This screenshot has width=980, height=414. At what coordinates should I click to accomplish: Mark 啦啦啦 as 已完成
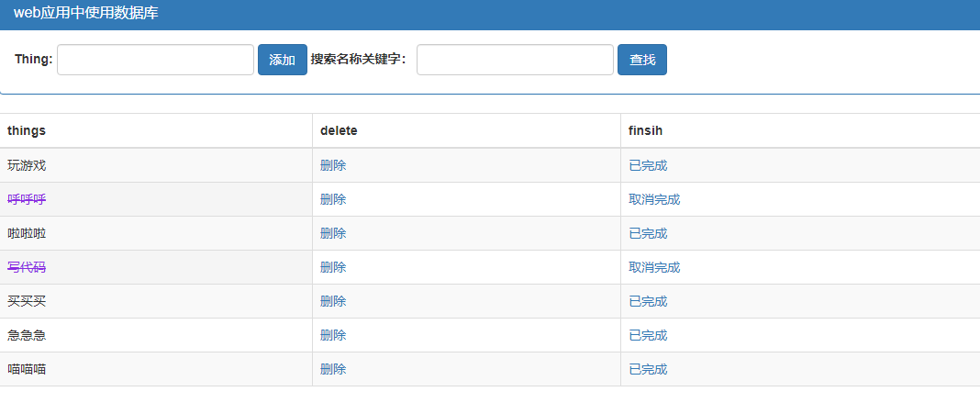[648, 233]
